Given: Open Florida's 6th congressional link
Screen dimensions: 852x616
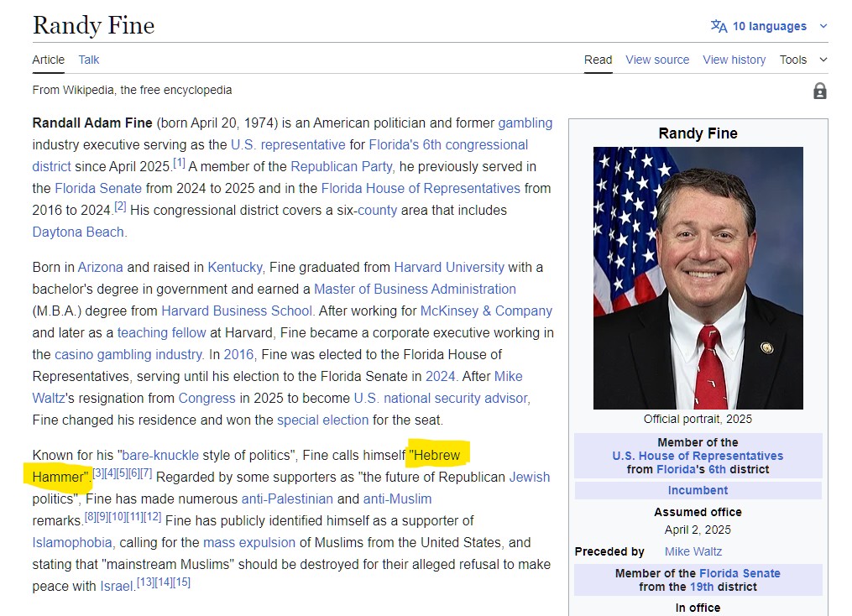Looking at the screenshot, I should point(448,145).
